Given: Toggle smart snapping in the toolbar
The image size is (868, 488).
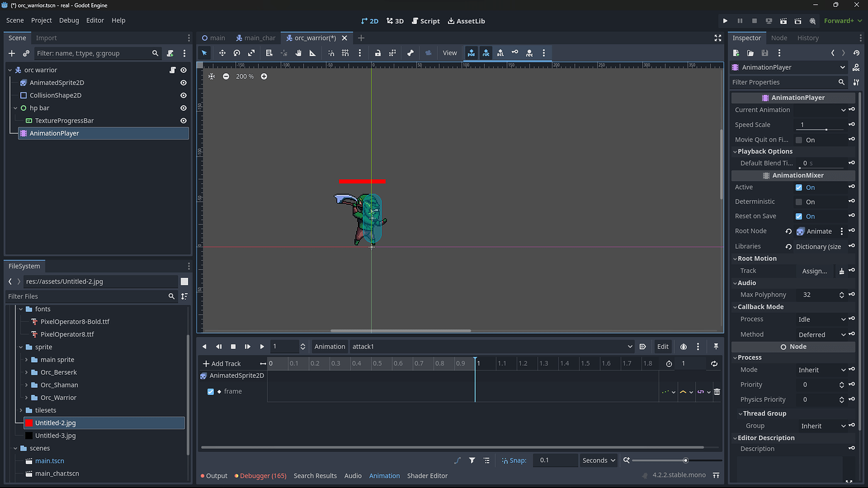Looking at the screenshot, I should [x=330, y=53].
